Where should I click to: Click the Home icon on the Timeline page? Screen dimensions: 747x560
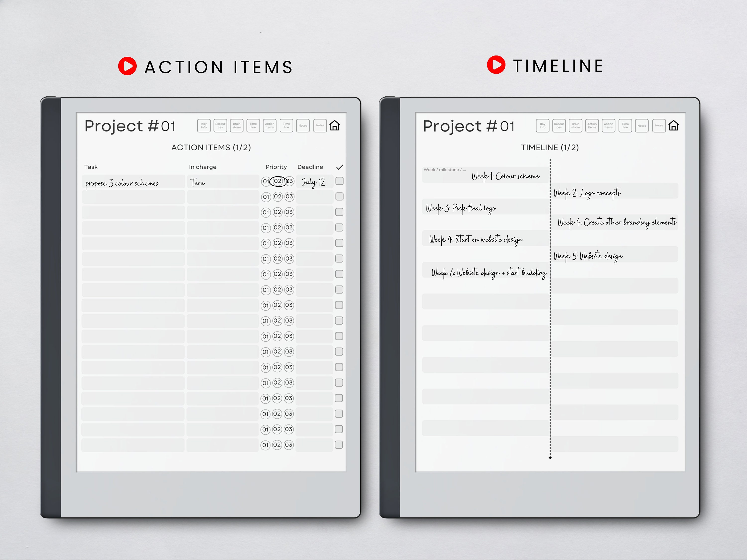coord(674,126)
